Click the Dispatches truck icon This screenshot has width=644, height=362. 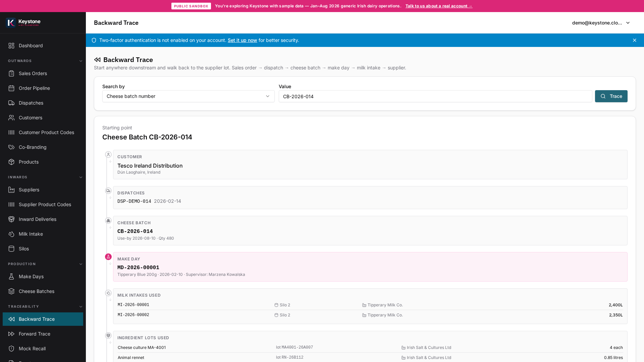(11, 103)
